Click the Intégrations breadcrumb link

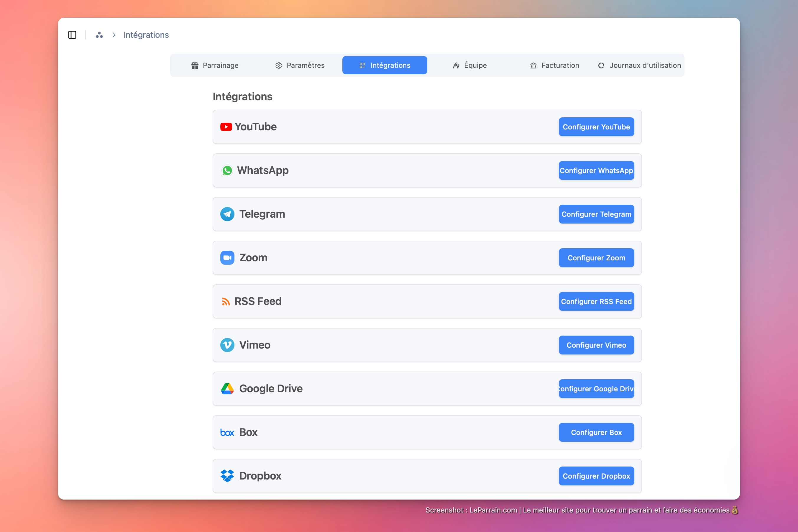coord(146,35)
